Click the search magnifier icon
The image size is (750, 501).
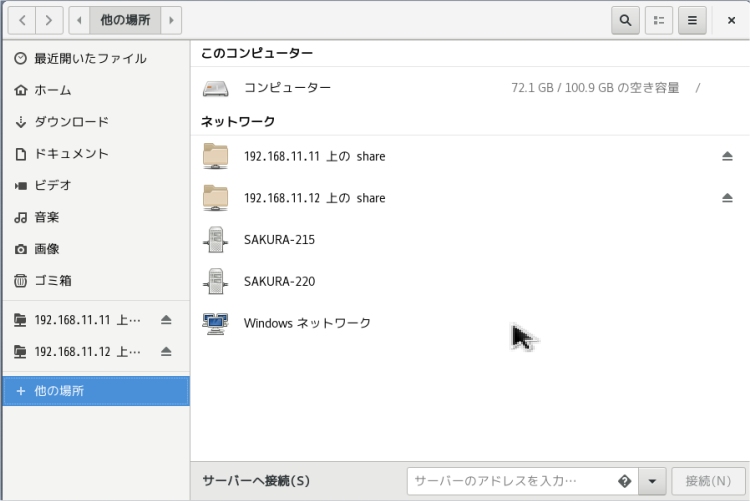626,19
